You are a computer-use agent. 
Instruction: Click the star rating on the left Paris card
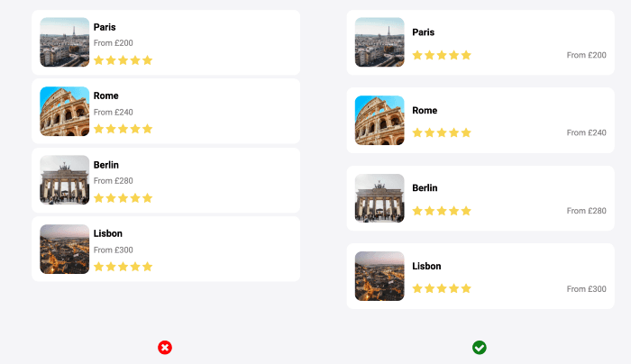[123, 60]
